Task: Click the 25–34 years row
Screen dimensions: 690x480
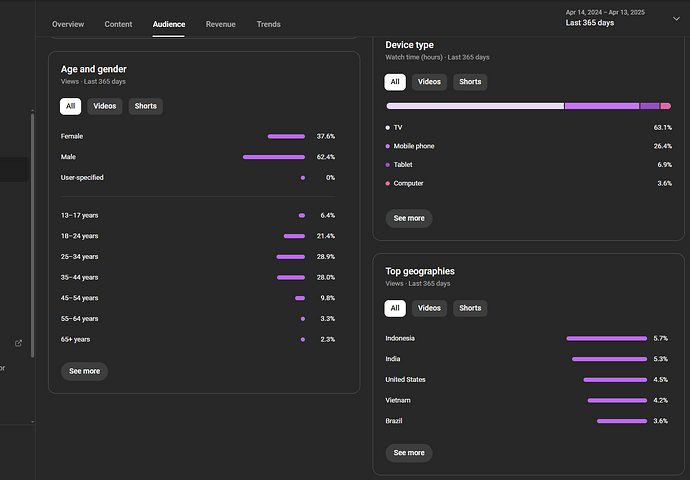Action: (198, 257)
